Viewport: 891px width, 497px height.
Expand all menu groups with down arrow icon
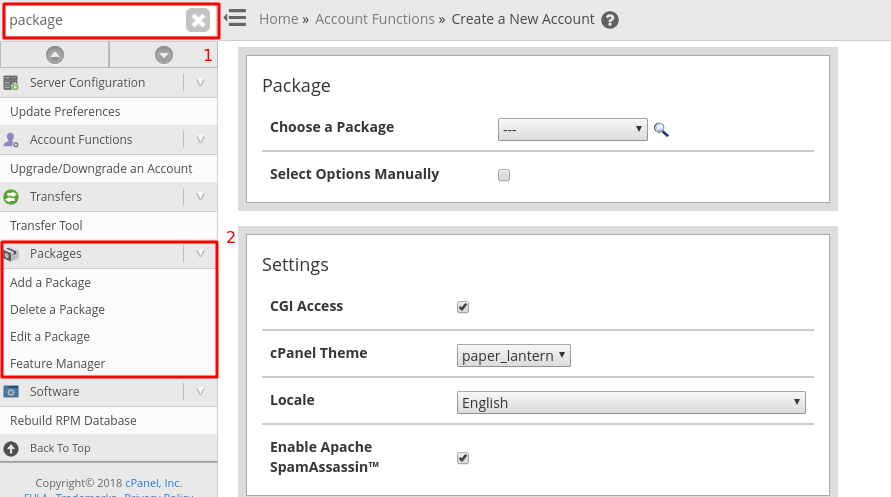click(164, 55)
